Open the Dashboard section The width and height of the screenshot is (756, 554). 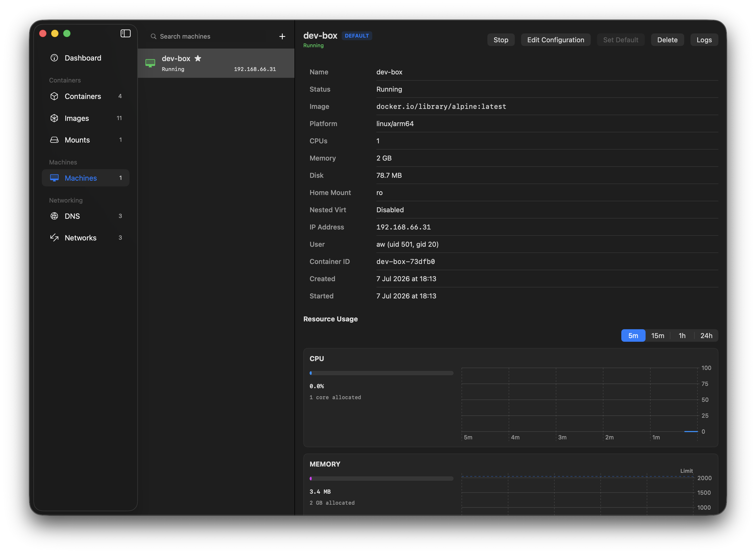85,58
